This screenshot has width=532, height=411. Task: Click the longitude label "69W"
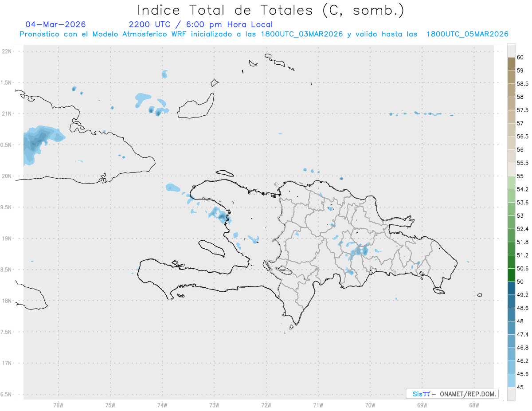pyautogui.click(x=422, y=405)
